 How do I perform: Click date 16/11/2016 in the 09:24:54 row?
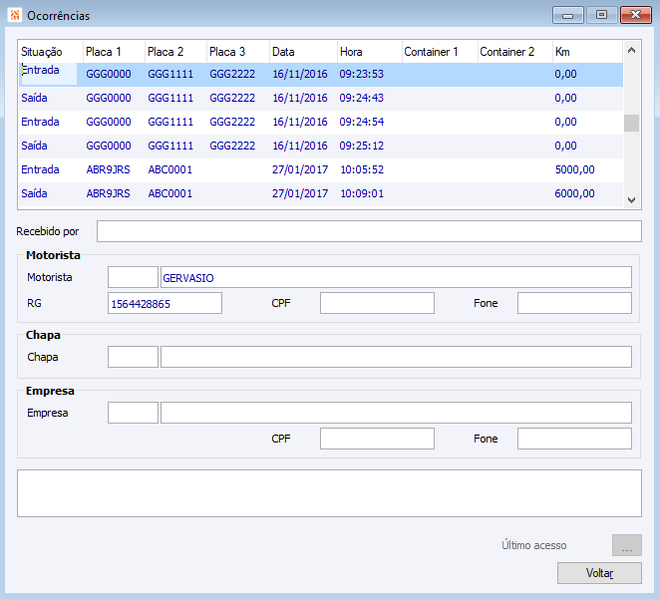tap(300, 122)
